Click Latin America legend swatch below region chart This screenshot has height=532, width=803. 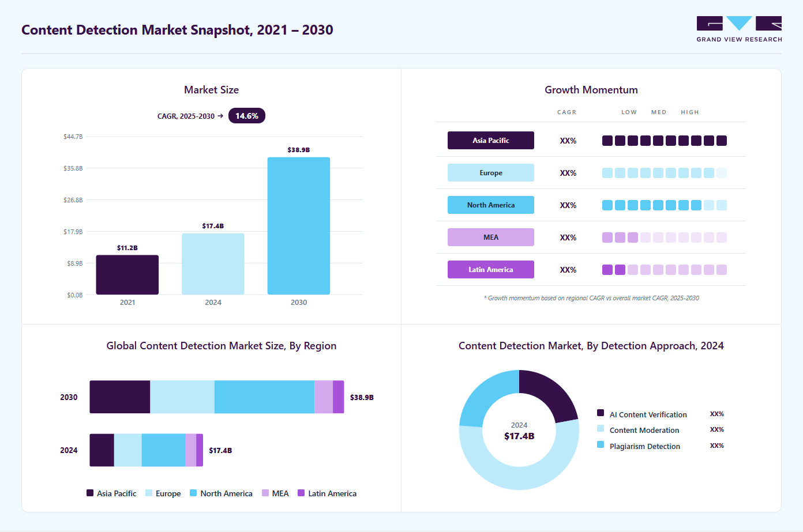(x=301, y=493)
